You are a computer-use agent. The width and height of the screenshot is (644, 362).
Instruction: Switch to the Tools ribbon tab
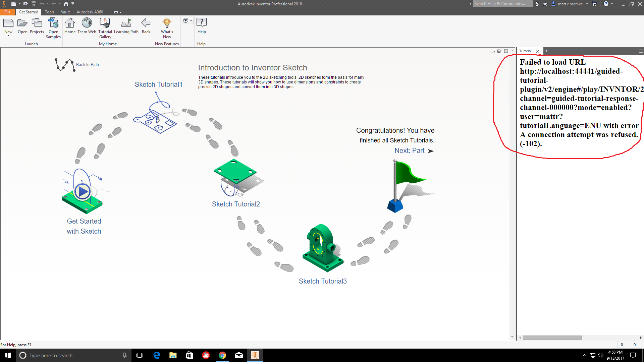[x=49, y=12]
